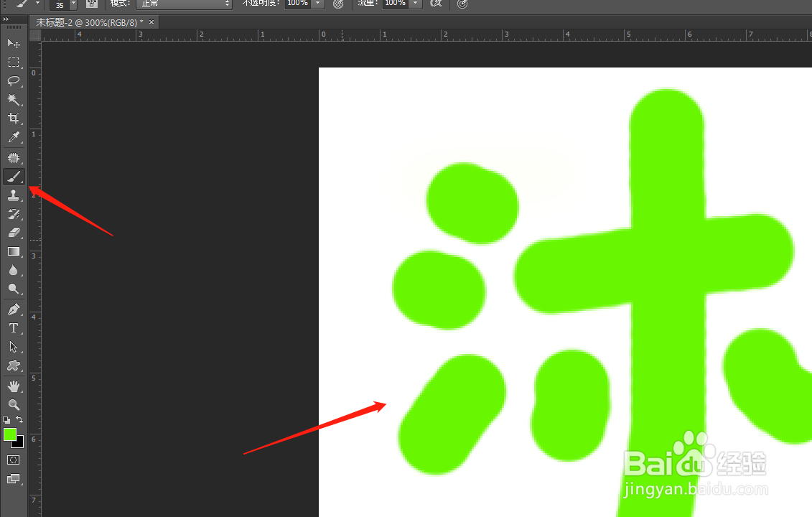Screen dimensions: 812x517
Task: Select the Magic Wand tool
Action: coord(14,100)
